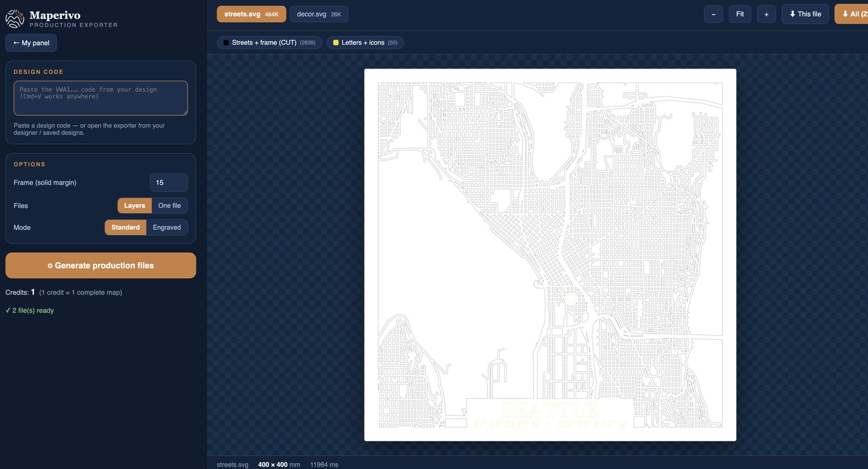The image size is (868, 469).
Task: Zoom in with the plus button
Action: [x=767, y=14]
